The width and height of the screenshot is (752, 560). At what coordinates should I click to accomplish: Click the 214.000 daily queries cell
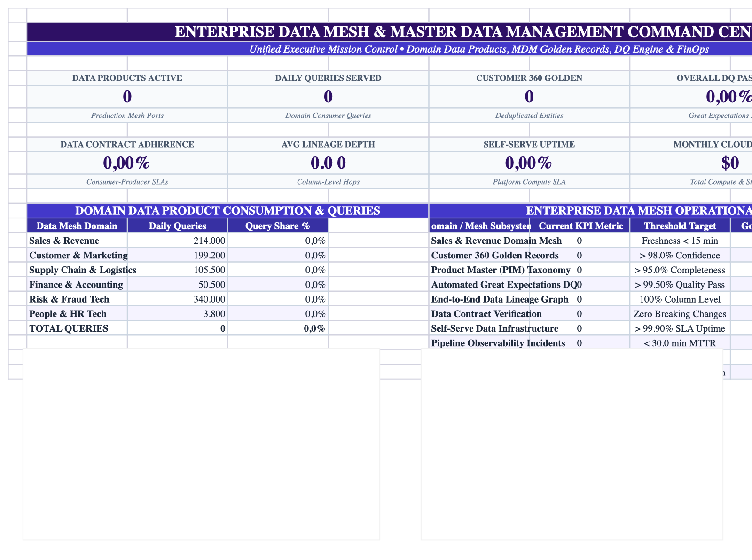(178, 241)
